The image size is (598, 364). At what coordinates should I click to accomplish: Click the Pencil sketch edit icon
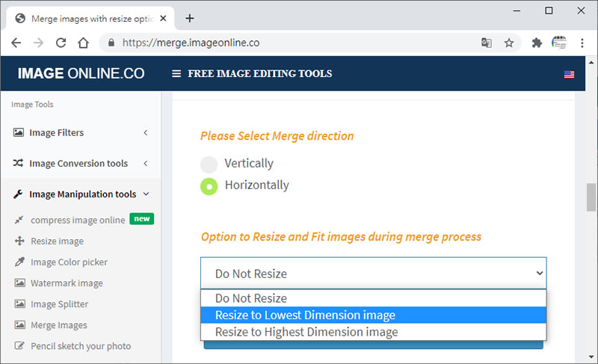(19, 346)
